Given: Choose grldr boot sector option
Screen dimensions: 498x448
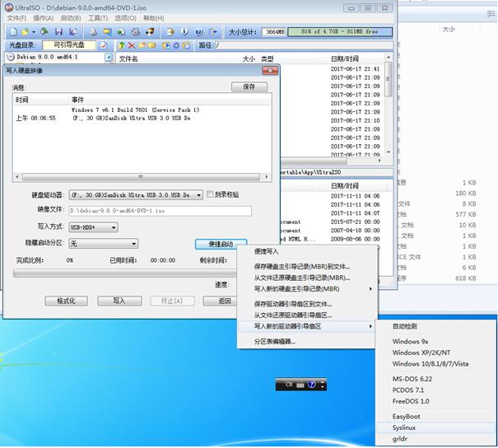Looking at the screenshot, I should coord(435,439).
